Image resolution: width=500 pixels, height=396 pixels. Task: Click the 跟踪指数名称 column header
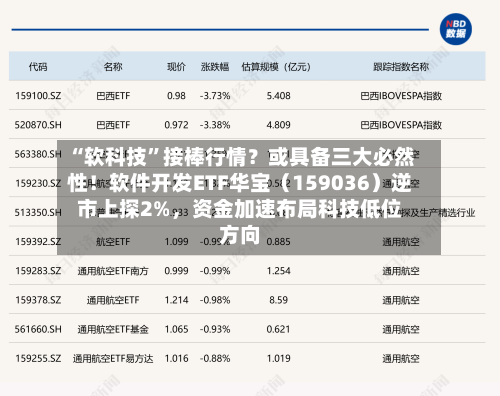(401, 67)
